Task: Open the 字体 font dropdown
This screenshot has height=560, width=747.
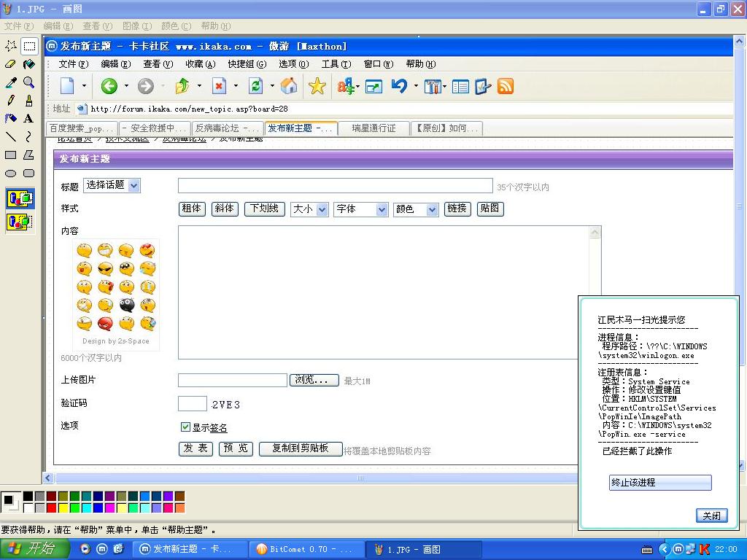Action: click(x=361, y=209)
